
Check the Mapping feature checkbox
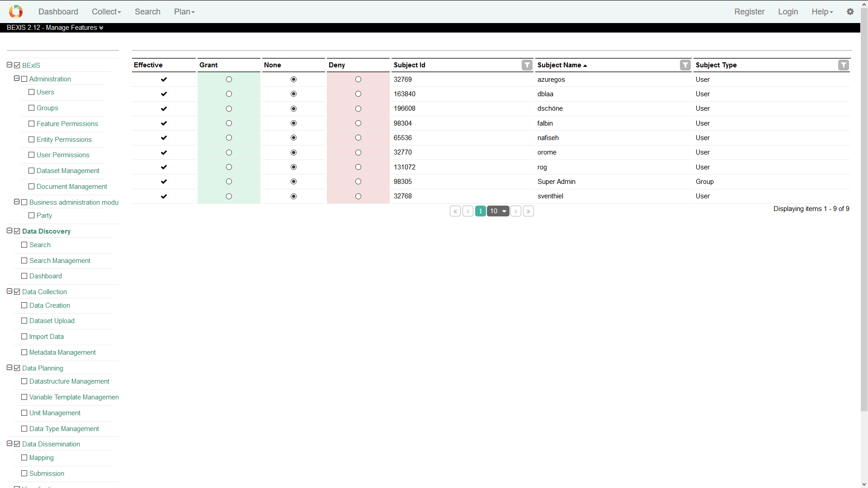[24, 458]
